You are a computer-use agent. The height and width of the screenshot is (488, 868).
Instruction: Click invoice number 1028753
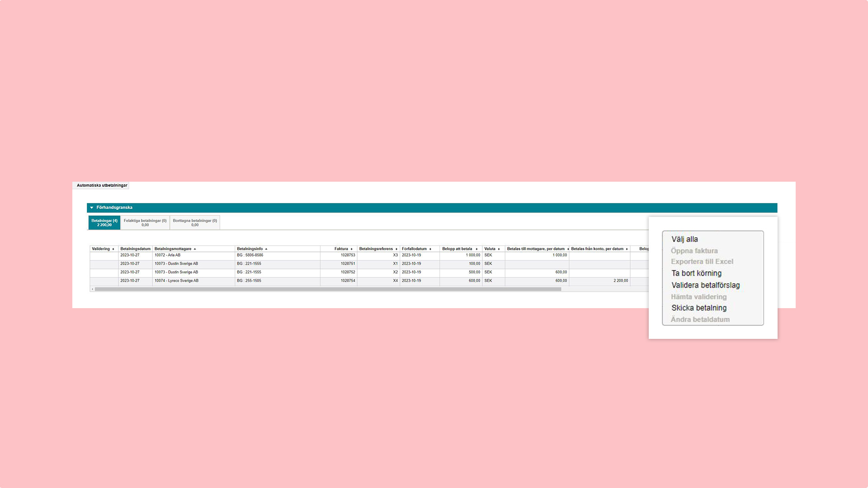point(348,255)
